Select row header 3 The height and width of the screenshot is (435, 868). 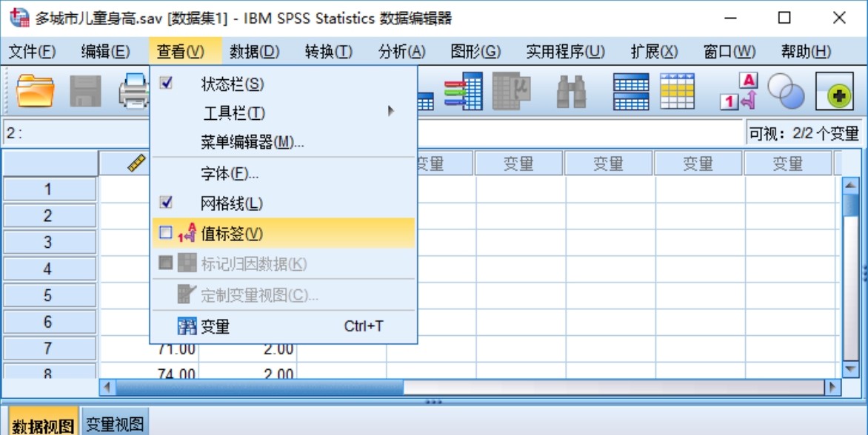coord(50,242)
